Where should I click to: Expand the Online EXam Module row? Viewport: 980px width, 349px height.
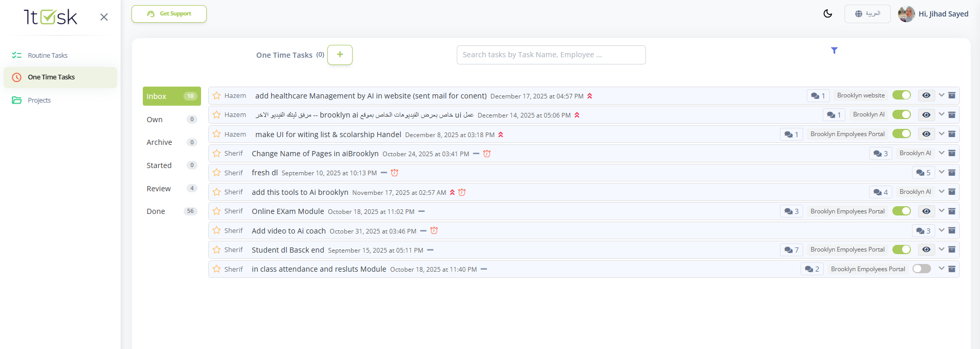click(941, 211)
